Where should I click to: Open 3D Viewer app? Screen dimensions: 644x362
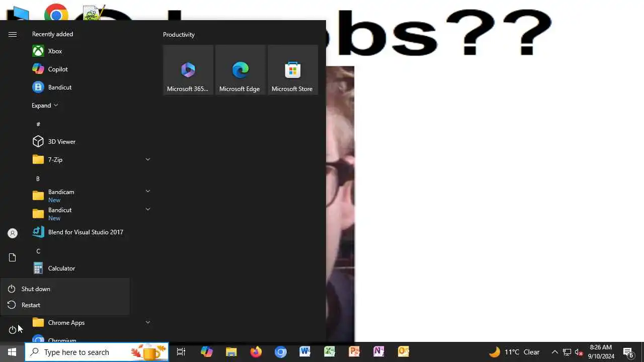pyautogui.click(x=91, y=142)
